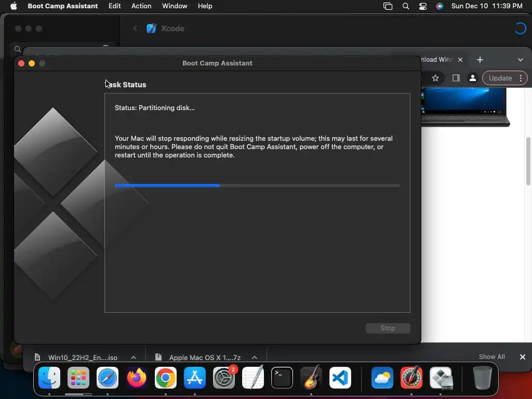532x399 pixels.
Task: Open the Trash from the Dock
Action: (482, 378)
